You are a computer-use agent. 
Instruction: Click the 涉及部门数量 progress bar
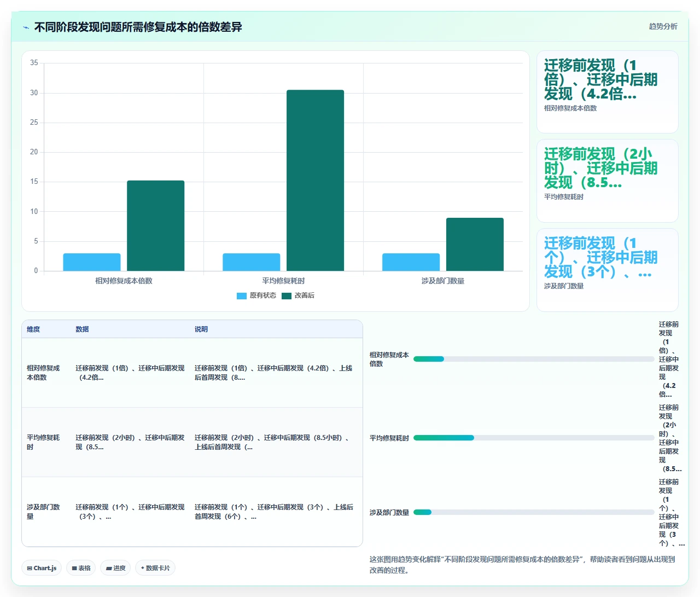(x=534, y=512)
